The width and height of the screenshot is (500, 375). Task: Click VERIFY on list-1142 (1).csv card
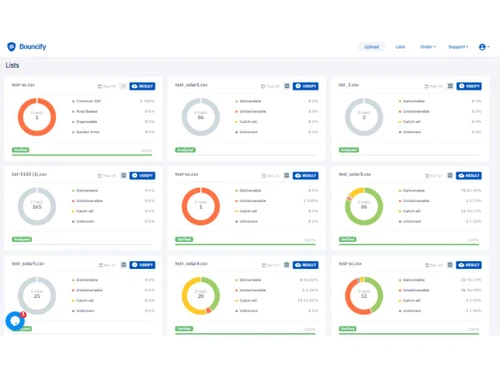[142, 175]
